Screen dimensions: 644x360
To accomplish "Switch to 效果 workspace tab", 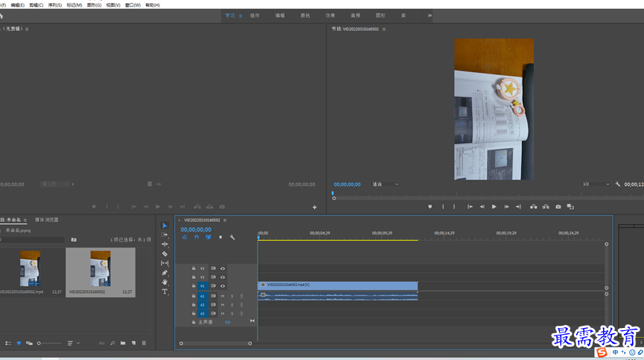I will tap(331, 16).
